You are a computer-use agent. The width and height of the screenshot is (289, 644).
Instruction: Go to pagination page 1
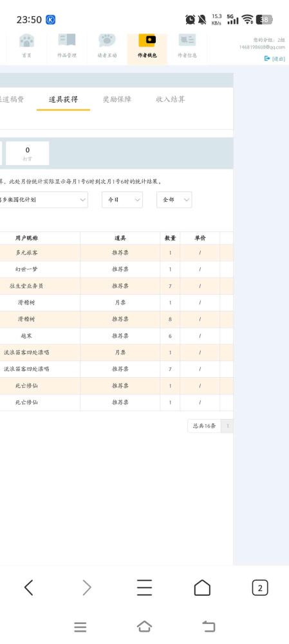227,426
